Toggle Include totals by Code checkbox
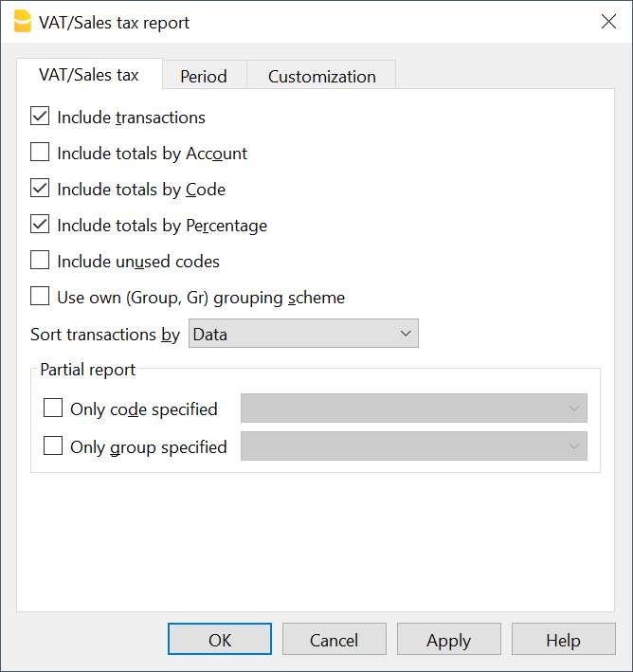Viewport: 633px width, 672px height. [x=40, y=189]
